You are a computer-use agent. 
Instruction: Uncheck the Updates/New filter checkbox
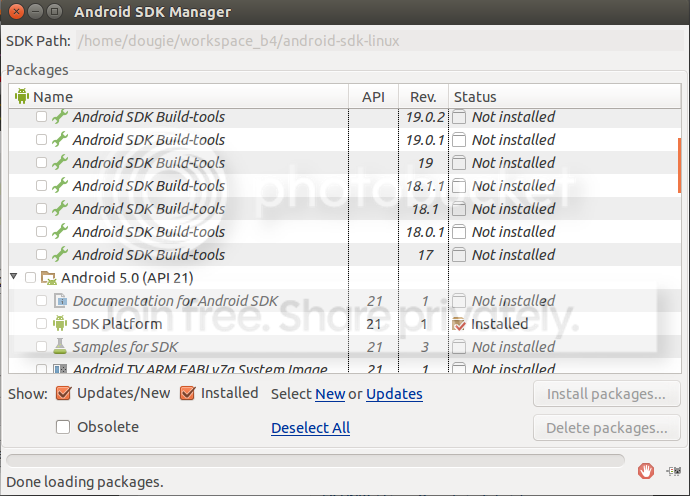click(63, 393)
